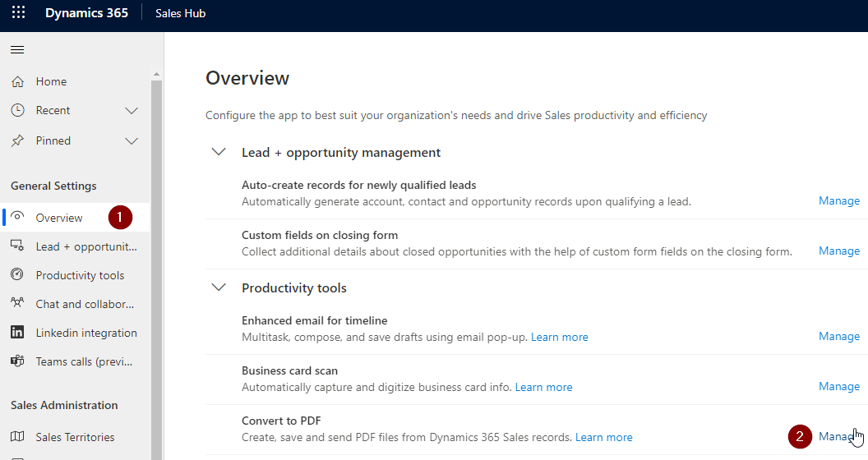Click 'Business card scan' title

[x=289, y=371]
